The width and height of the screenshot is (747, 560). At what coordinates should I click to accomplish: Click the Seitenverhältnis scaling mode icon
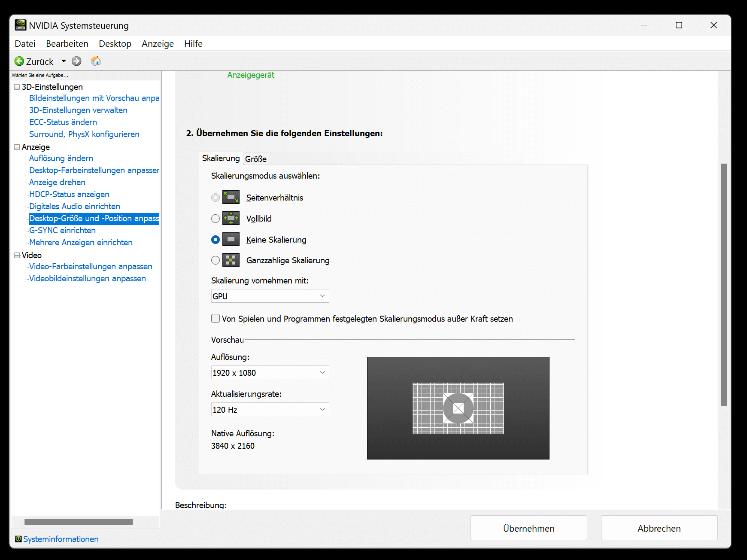click(231, 198)
